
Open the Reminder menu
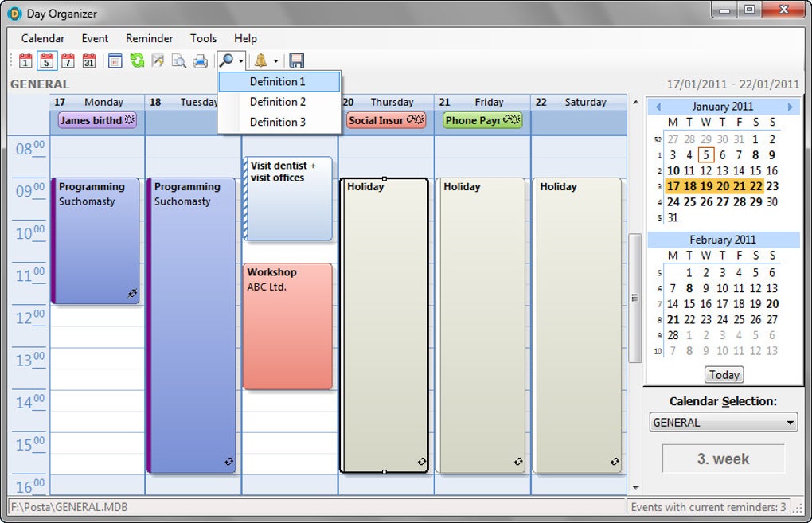[x=148, y=38]
